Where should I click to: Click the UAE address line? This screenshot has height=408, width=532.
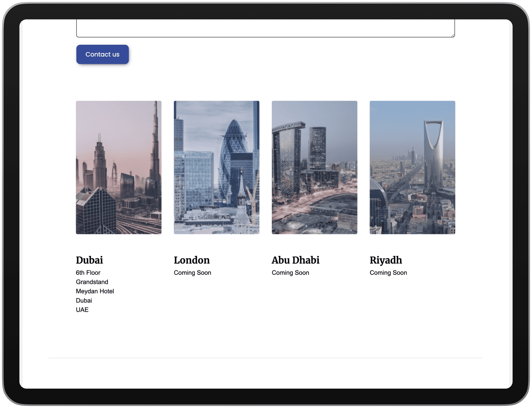tap(82, 310)
